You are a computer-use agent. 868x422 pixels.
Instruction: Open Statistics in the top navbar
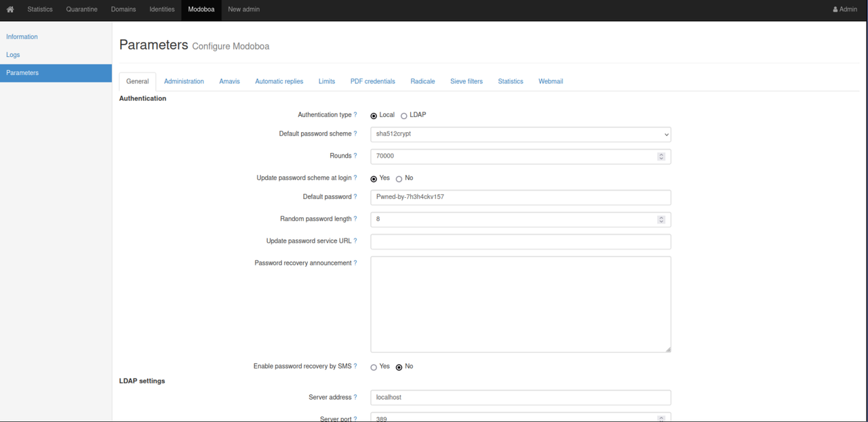40,9
